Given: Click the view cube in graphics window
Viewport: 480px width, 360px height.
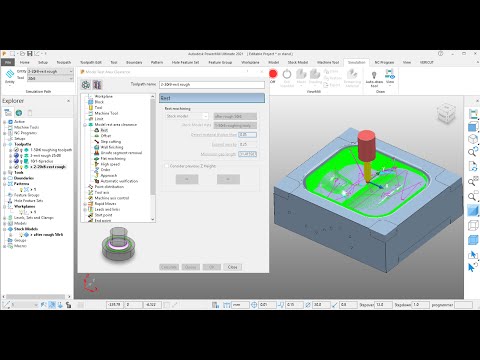Looking at the screenshot, I should pos(446,113).
